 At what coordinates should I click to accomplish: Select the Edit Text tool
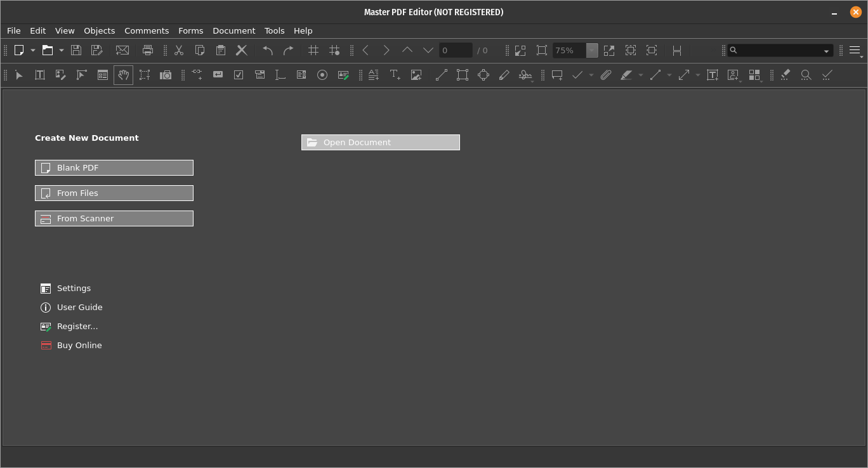click(40, 75)
